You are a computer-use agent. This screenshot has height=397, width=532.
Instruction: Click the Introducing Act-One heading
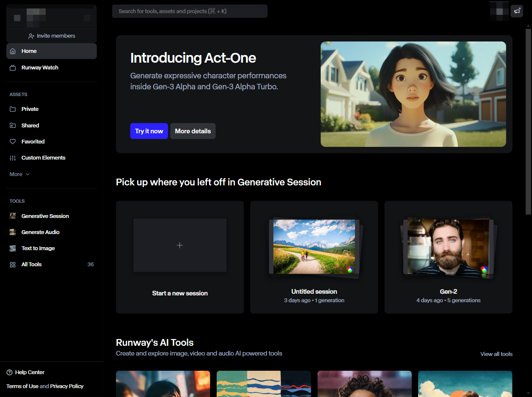193,58
